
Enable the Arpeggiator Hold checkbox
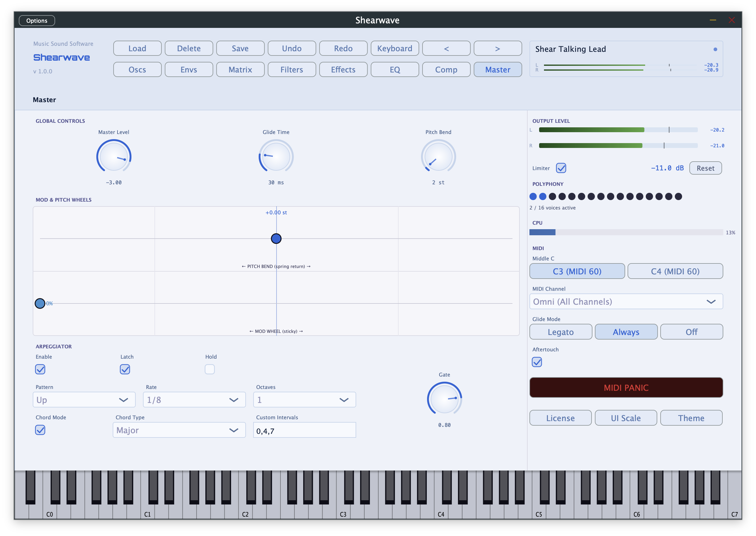[x=210, y=369]
